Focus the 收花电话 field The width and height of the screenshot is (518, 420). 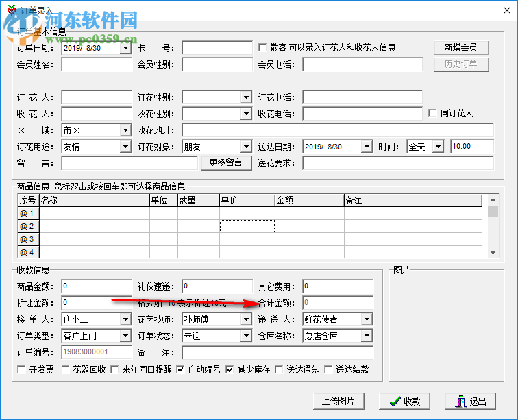tap(362, 114)
